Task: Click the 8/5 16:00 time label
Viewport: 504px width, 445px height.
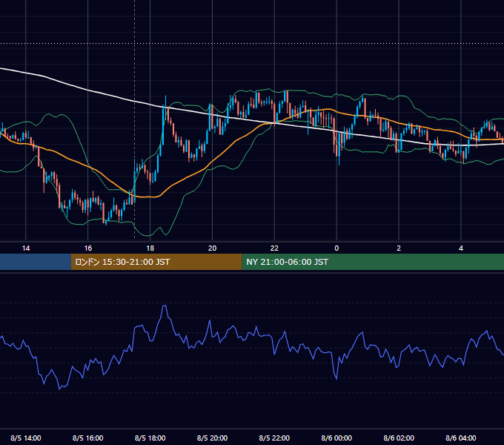Action: click(87, 438)
